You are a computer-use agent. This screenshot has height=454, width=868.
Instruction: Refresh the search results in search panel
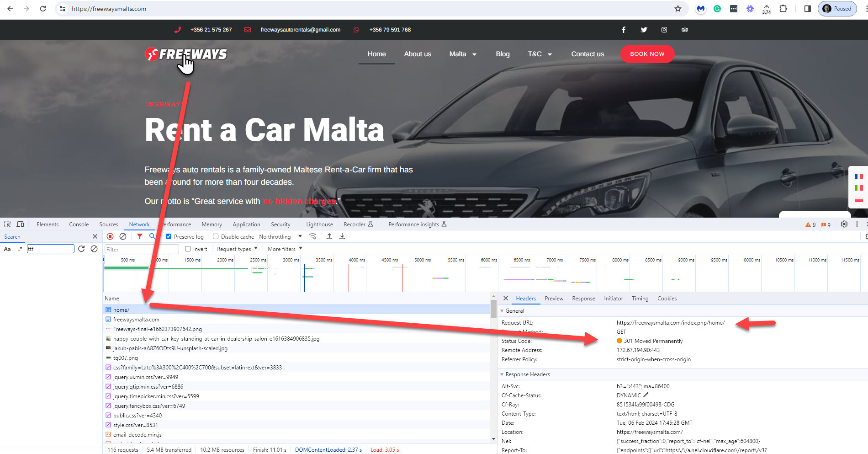(81, 249)
